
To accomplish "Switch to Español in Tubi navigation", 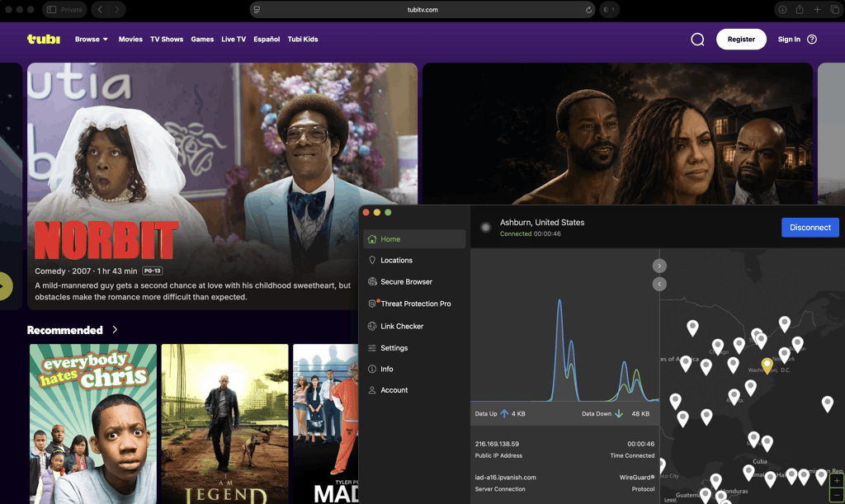I will click(267, 40).
